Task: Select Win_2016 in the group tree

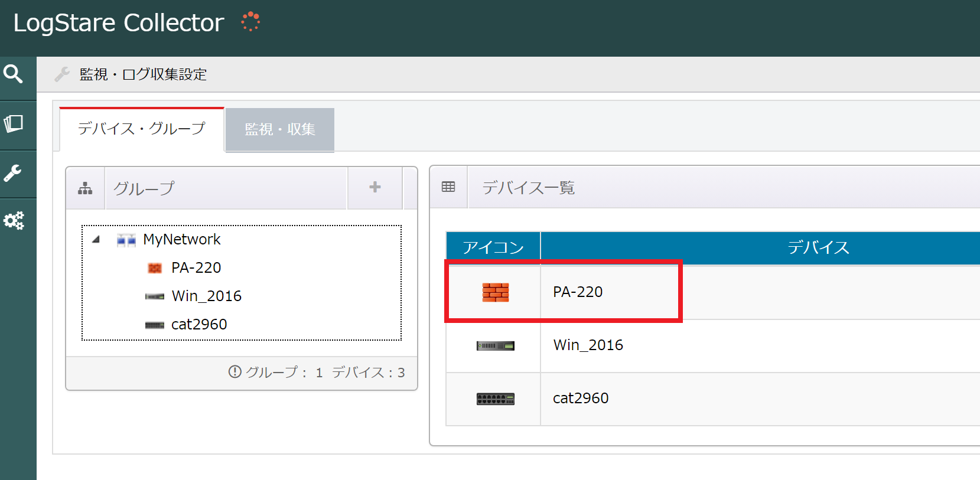Action: click(x=207, y=296)
